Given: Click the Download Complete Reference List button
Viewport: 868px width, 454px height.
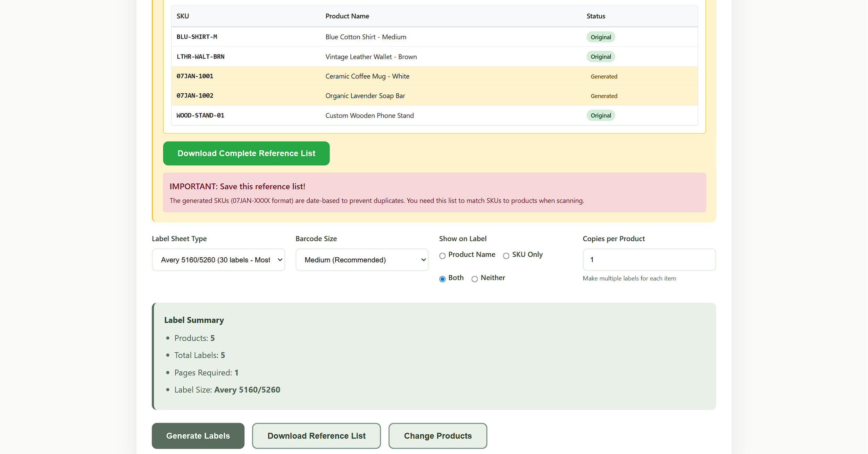Looking at the screenshot, I should pyautogui.click(x=246, y=153).
